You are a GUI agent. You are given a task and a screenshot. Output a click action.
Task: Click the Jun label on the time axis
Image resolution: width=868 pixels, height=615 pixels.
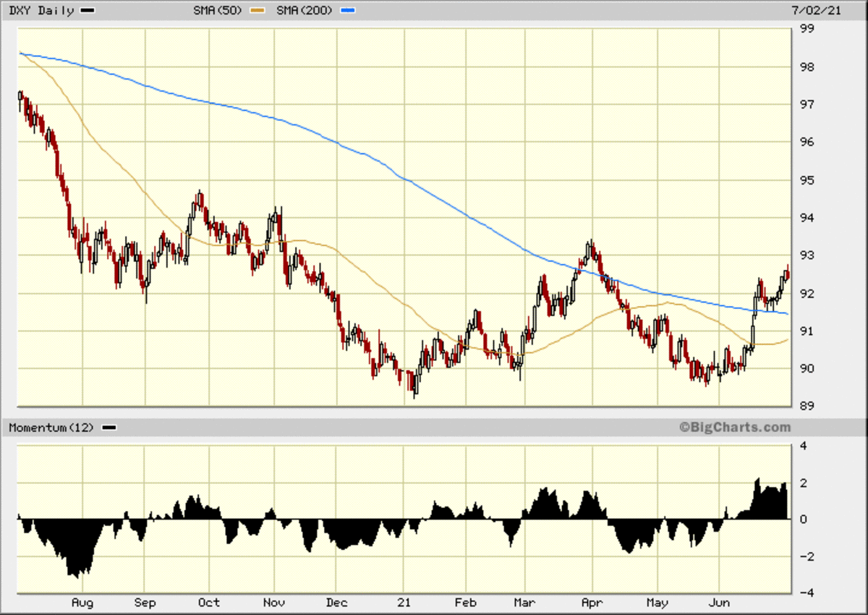click(720, 603)
